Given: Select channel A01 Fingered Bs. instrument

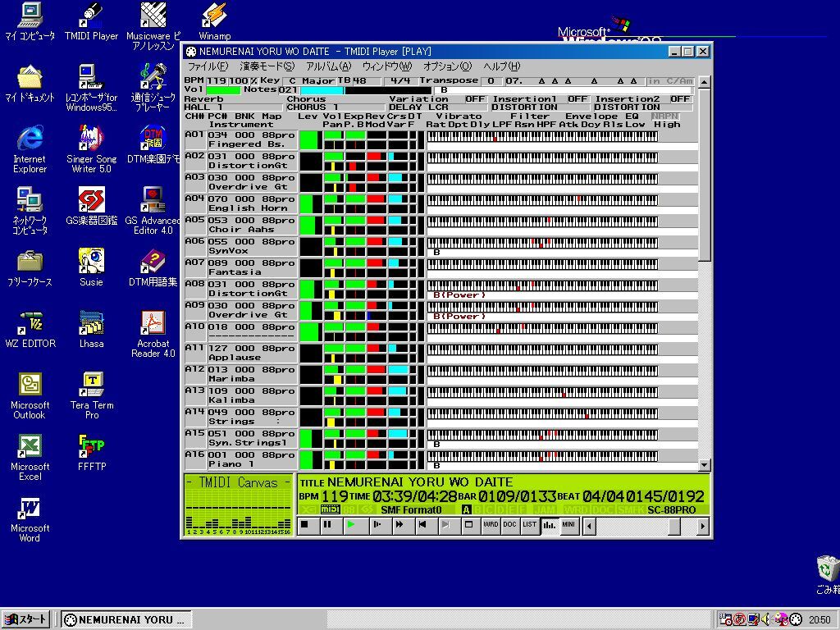Looking at the screenshot, I should (251, 139).
